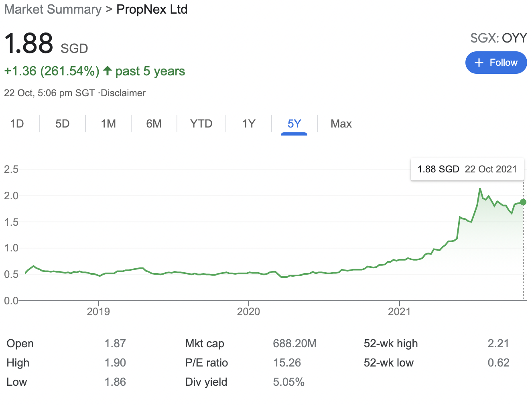Select the 1Y range tab
The width and height of the screenshot is (532, 405).
(x=249, y=124)
